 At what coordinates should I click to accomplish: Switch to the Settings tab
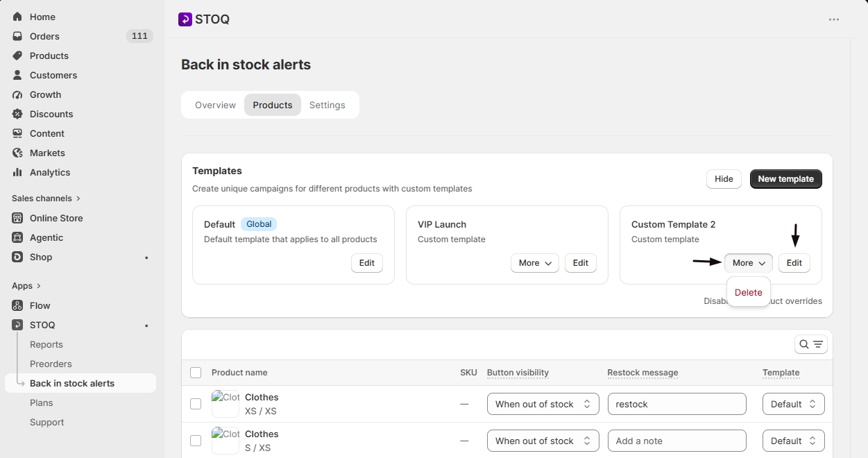(x=327, y=105)
